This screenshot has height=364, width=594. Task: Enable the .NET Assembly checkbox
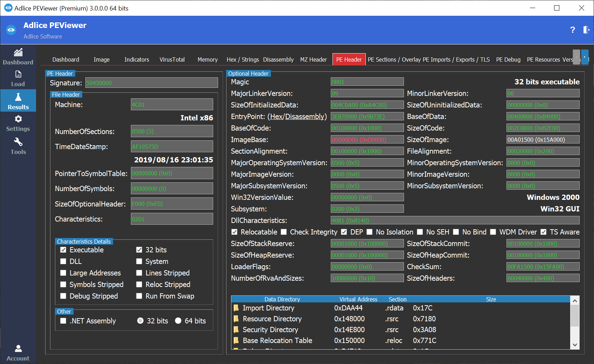point(63,321)
